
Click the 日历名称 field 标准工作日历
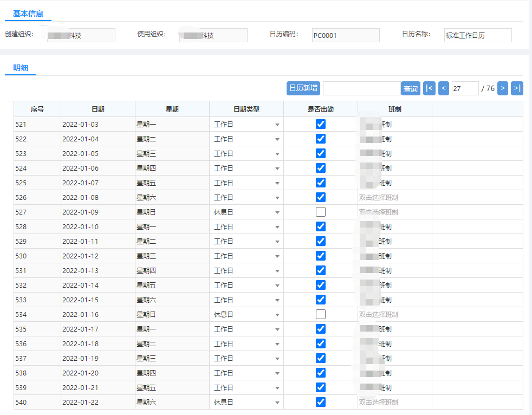(x=478, y=35)
